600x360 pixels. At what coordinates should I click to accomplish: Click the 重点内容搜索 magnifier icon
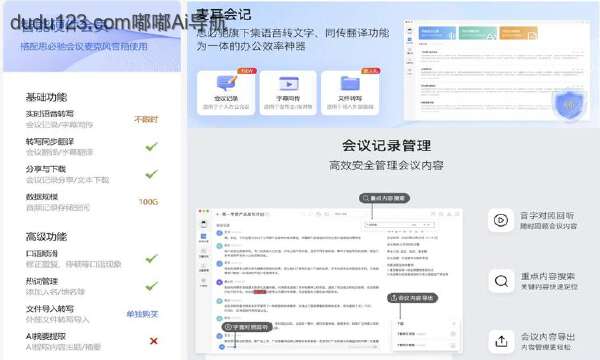(501, 281)
